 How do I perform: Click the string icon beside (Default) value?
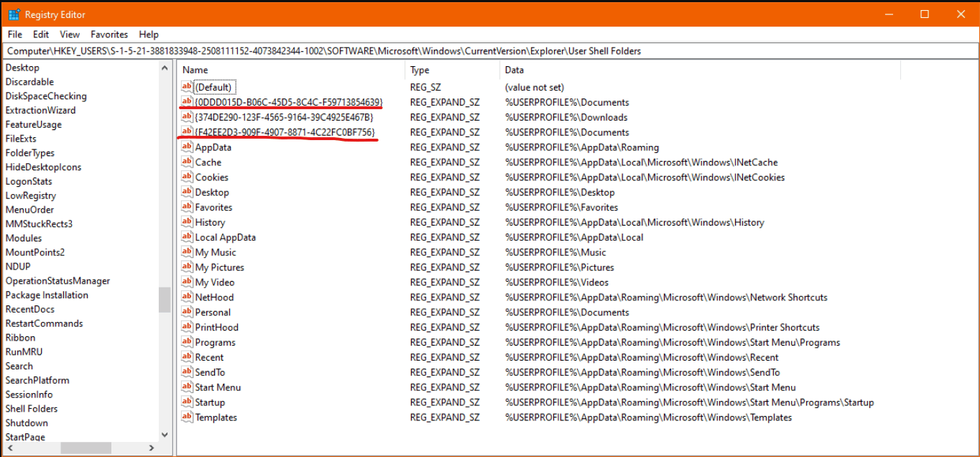coord(187,87)
